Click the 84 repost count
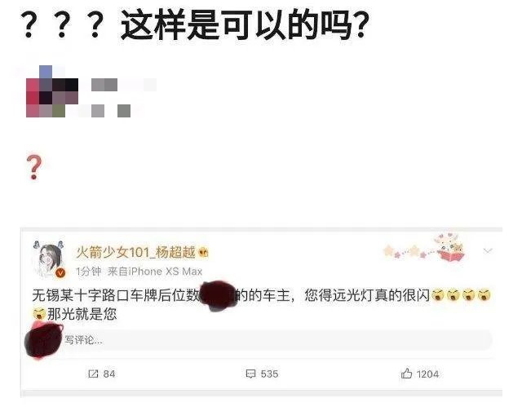This screenshot has width=522, height=420. pos(109,374)
